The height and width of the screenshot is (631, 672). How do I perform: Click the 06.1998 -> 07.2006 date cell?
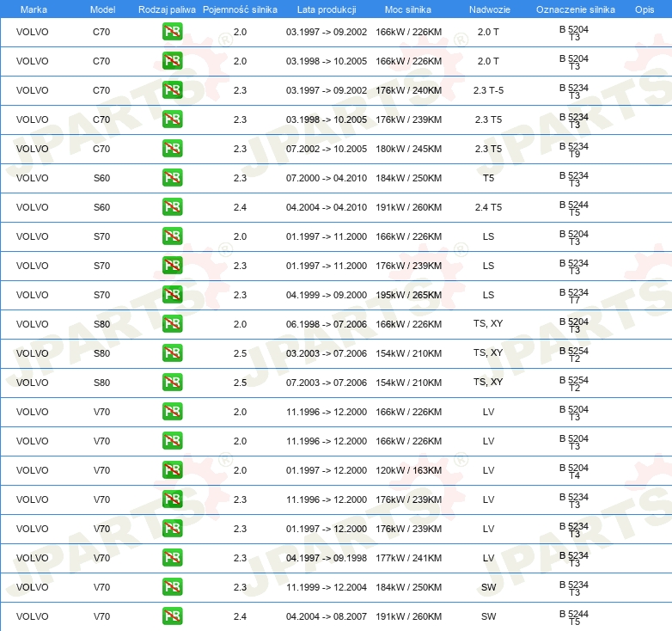tap(327, 324)
